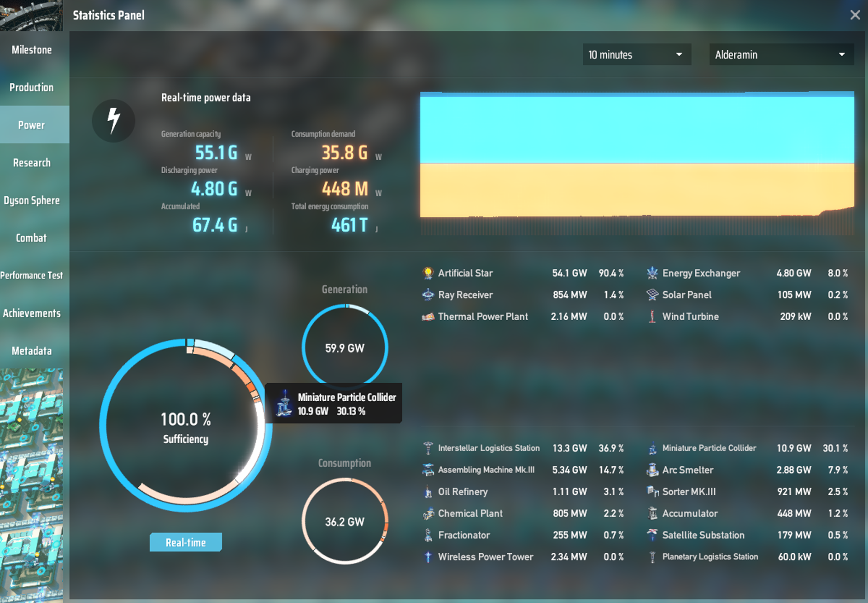Click the Interstellar Logistics Station icon
This screenshot has width=868, height=603.
point(428,448)
